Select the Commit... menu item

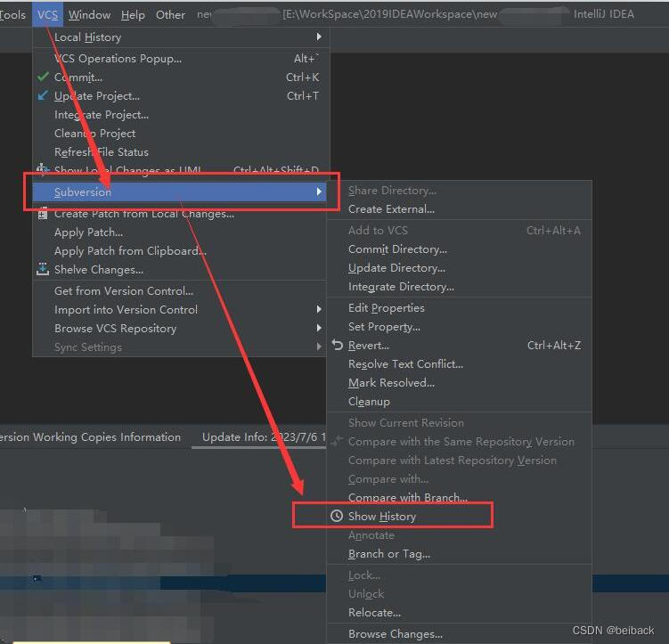point(179,77)
